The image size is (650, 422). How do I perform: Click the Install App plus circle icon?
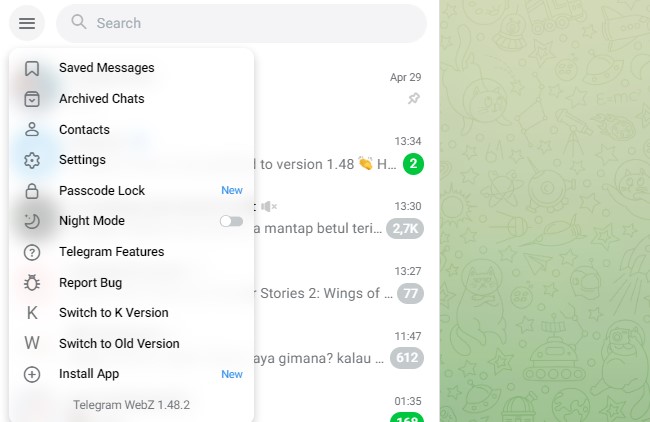pos(32,374)
